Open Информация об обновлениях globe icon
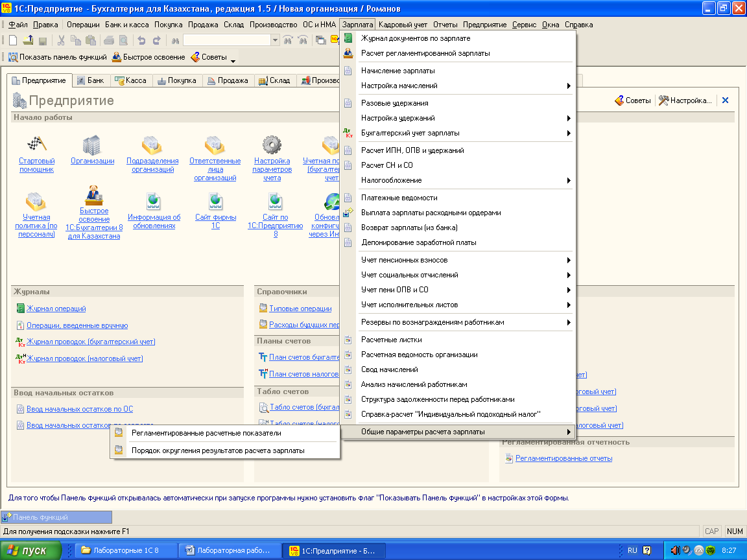The width and height of the screenshot is (747, 560). [154, 201]
